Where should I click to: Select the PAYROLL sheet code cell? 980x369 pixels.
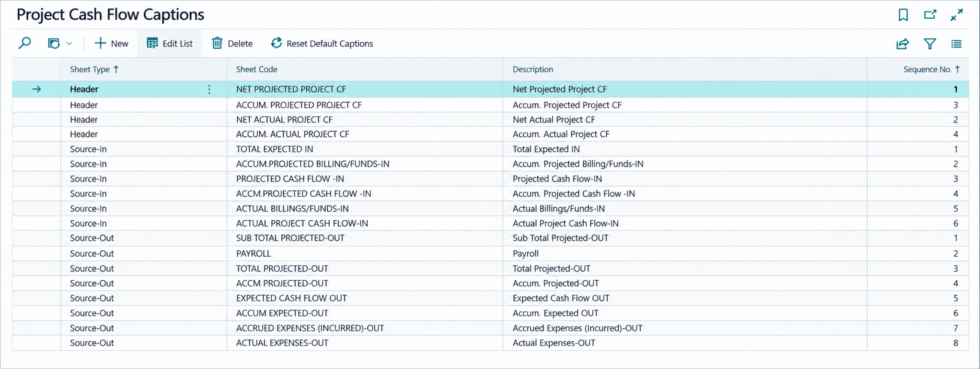tap(365, 253)
